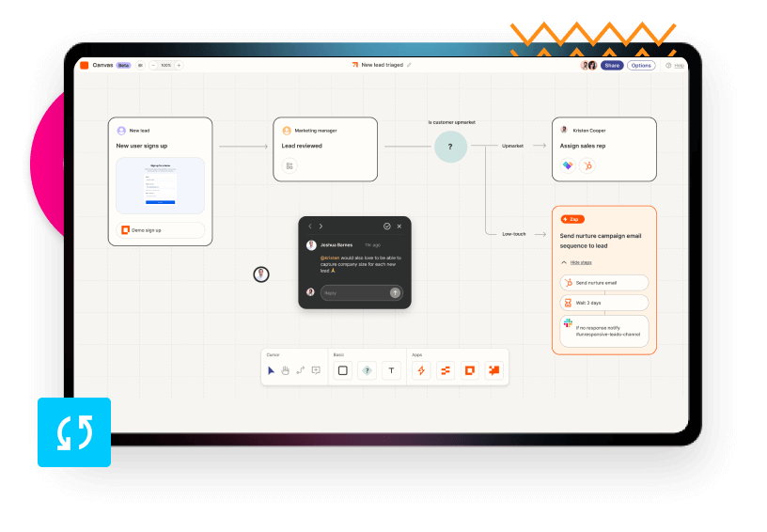
Task: Open the Options menu
Action: [x=641, y=66]
